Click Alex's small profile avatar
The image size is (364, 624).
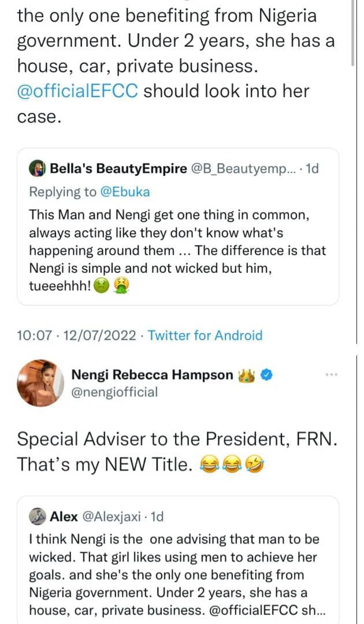[x=38, y=516]
